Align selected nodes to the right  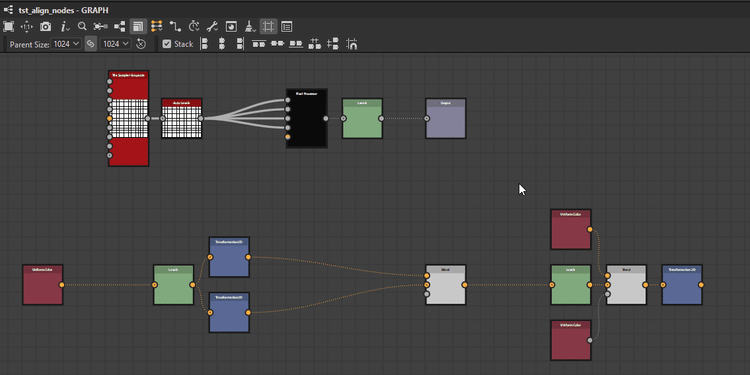click(240, 44)
